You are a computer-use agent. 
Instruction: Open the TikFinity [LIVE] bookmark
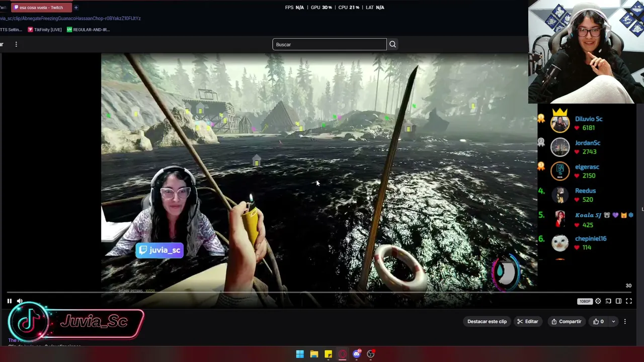[x=45, y=30]
